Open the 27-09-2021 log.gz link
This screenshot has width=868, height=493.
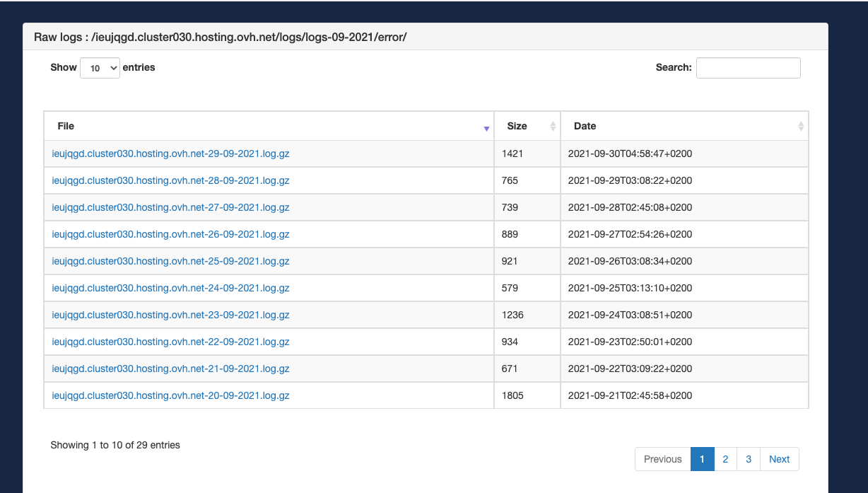tap(170, 207)
